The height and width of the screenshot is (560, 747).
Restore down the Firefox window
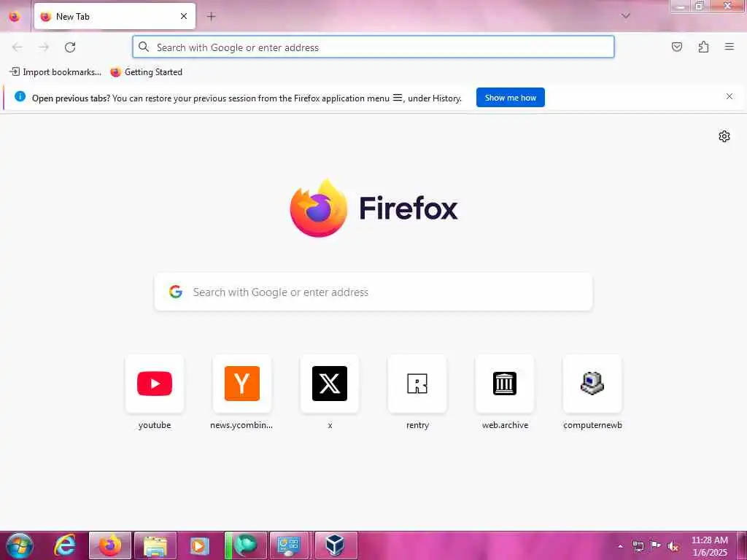tap(700, 6)
